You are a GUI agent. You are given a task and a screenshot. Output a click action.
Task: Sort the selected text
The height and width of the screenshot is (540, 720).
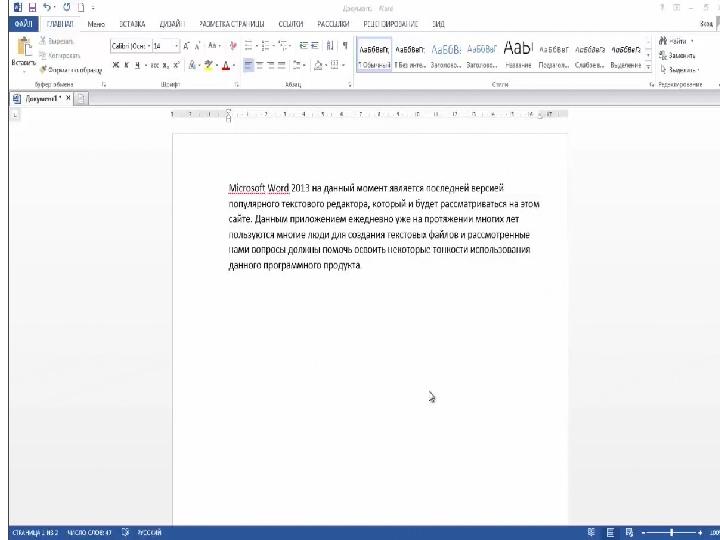click(x=330, y=46)
